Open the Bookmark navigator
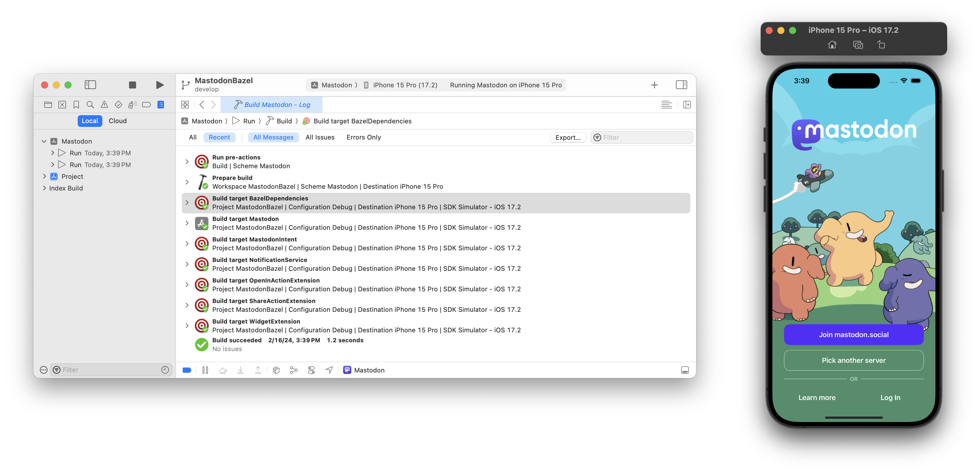 tap(76, 105)
